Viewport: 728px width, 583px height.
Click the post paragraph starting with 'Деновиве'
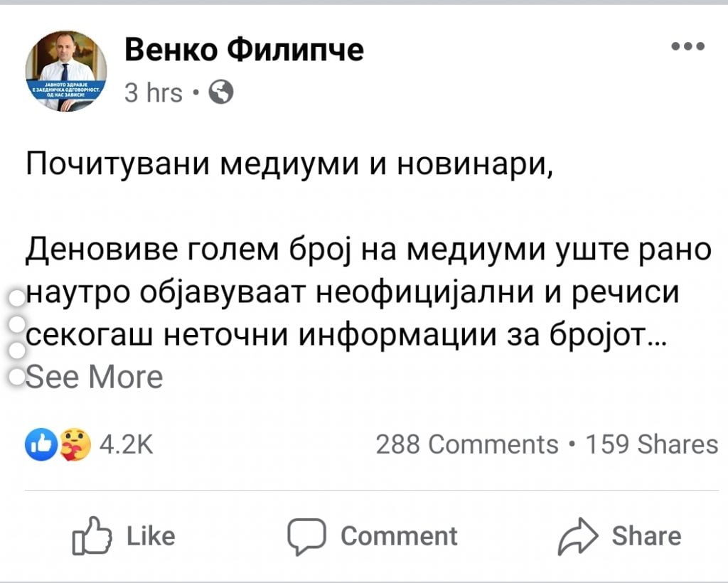tap(355, 293)
